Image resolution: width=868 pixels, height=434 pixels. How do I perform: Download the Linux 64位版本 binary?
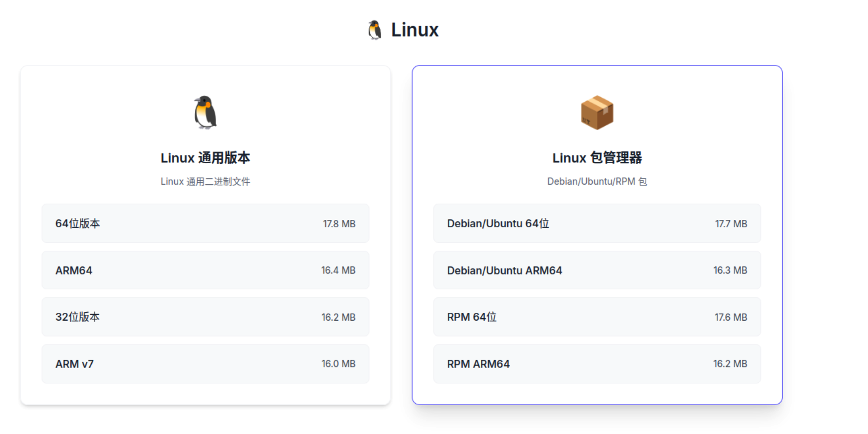click(x=205, y=223)
